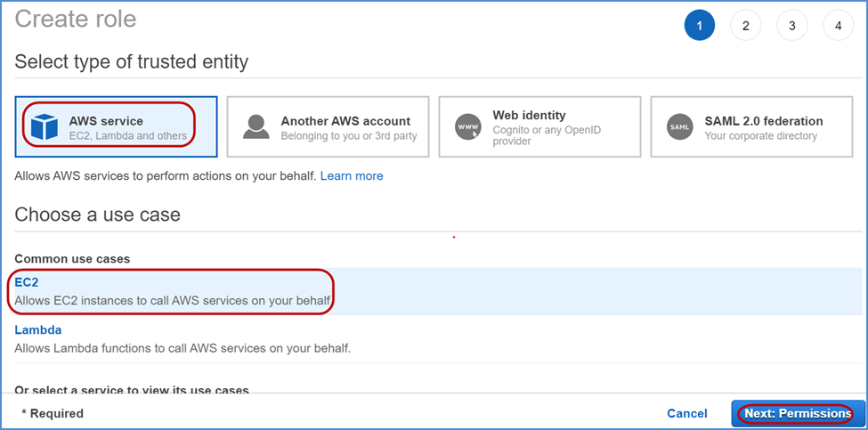Click the Cancel link
The height and width of the screenshot is (430, 868).
tap(687, 413)
